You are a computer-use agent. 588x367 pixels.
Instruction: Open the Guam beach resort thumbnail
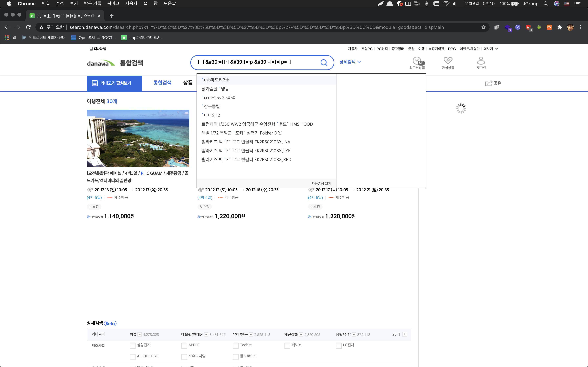(x=138, y=138)
